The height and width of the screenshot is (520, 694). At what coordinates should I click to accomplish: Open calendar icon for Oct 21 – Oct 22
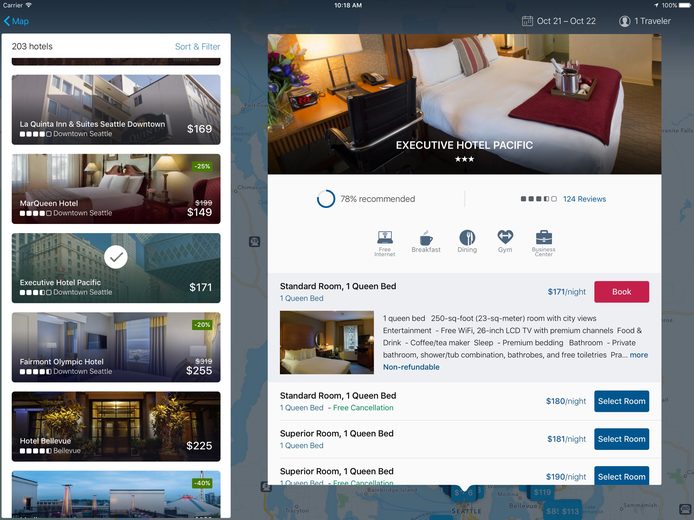527,21
